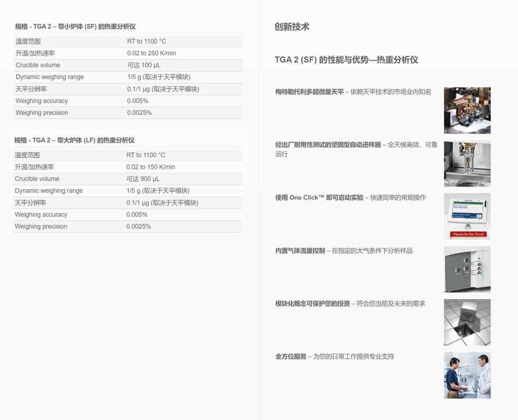Select the 经出厂耐用性测试的坚固型自动进样器 heading
This screenshot has width=518, height=420.
328,144
